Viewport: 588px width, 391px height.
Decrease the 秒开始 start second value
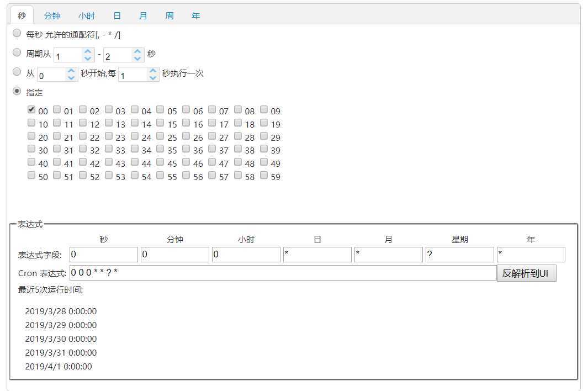tap(71, 78)
